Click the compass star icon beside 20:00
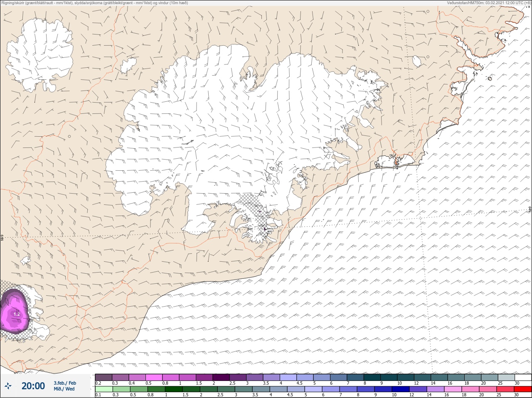The width and height of the screenshot is (532, 398). pos(8,386)
